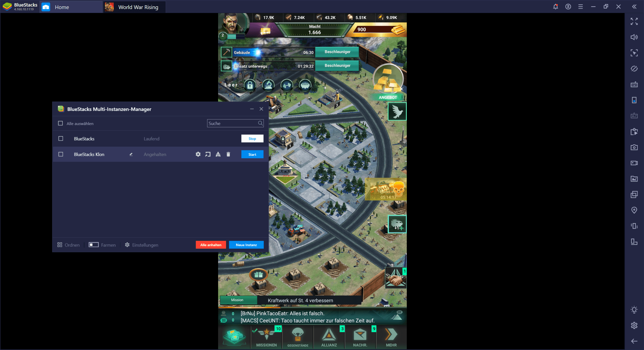Click the search magnifier in instance manager
Image resolution: width=644 pixels, height=350 pixels.
pos(260,123)
